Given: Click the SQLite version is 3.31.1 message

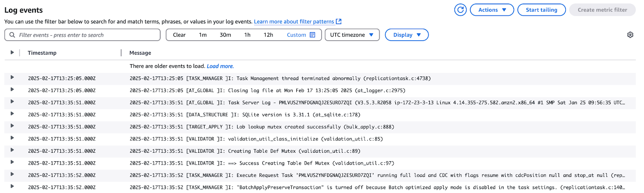Looking at the screenshot, I should [245, 115].
